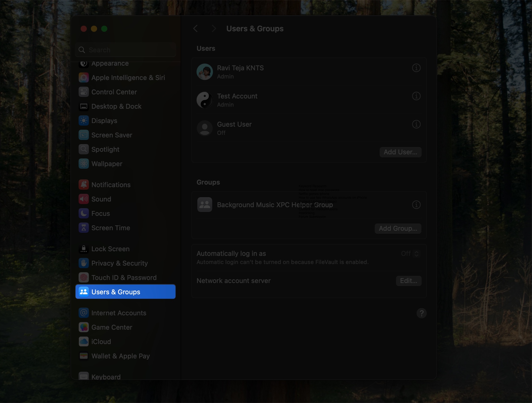Viewport: 532px width, 403px height.
Task: View info for Ravi Teja KNTS account
Action: click(416, 68)
